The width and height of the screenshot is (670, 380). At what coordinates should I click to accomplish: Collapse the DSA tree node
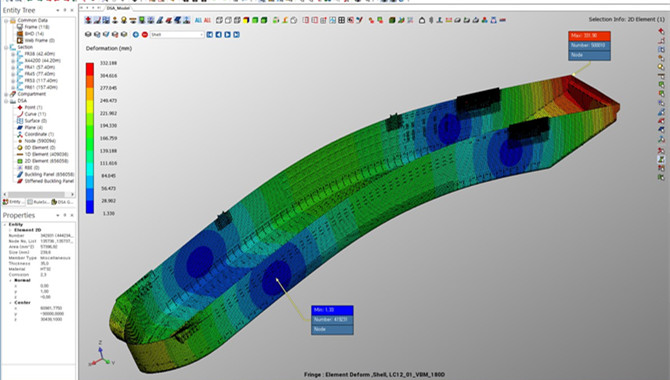click(6, 101)
